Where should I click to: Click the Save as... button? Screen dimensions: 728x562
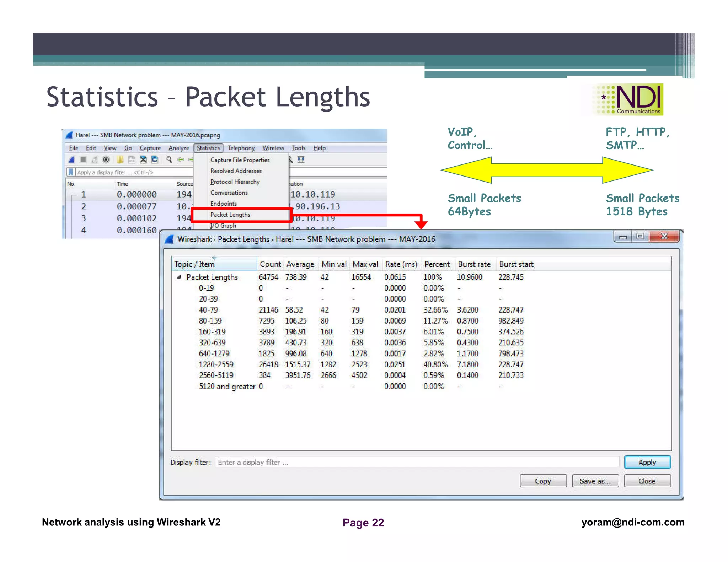pos(595,481)
